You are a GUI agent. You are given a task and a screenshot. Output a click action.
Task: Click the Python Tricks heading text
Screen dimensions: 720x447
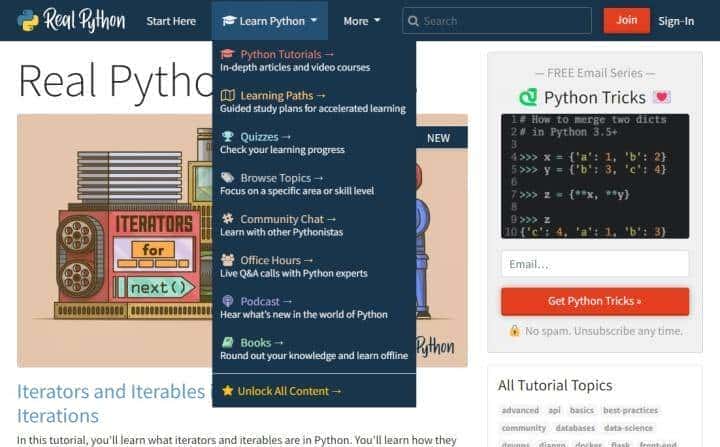595,97
